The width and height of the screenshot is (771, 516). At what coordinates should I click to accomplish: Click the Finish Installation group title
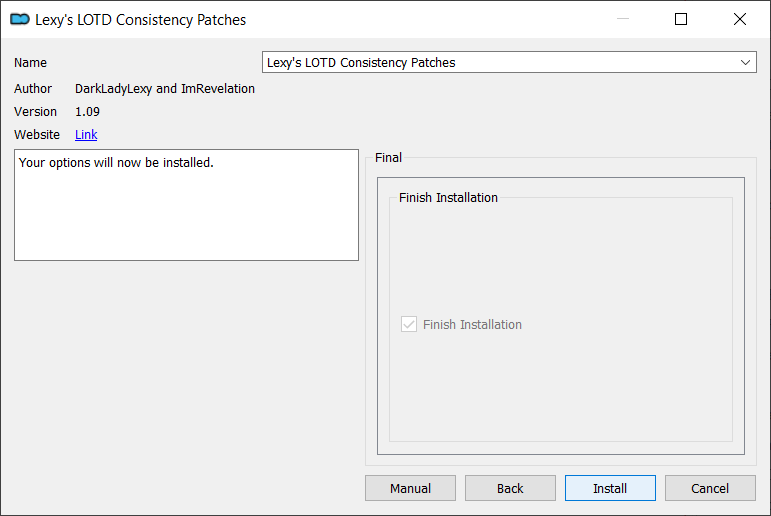[448, 197]
